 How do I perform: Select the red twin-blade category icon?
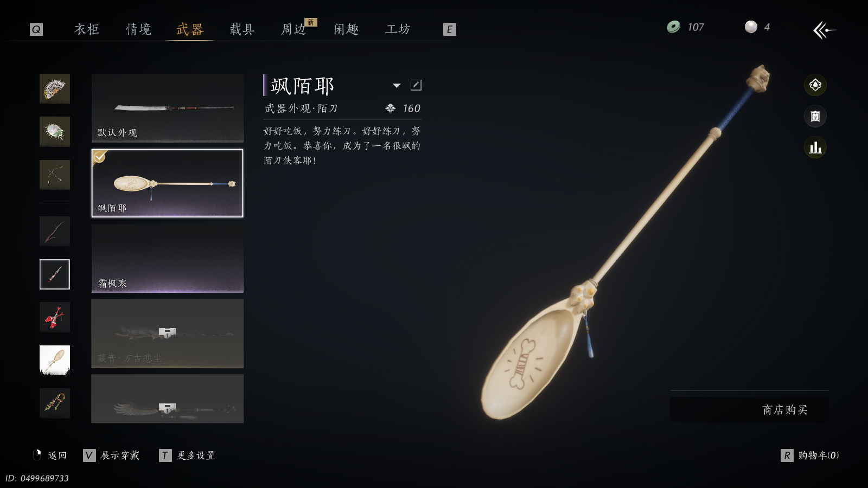(55, 317)
